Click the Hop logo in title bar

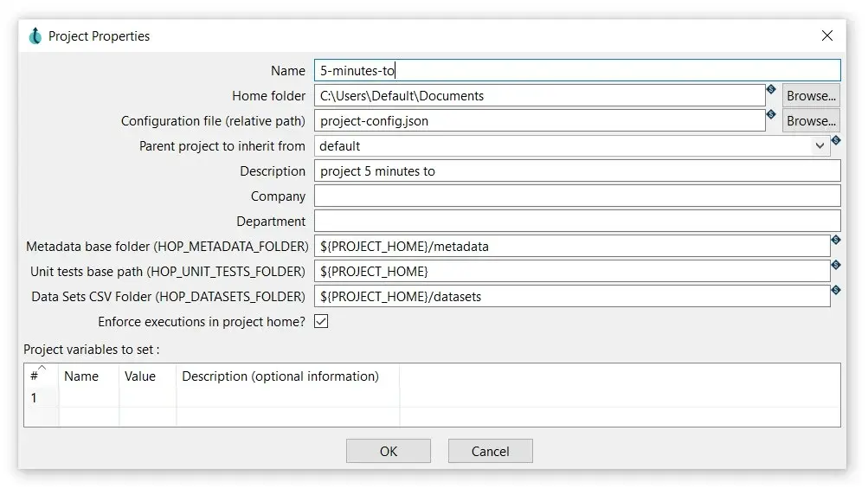pyautogui.click(x=35, y=36)
